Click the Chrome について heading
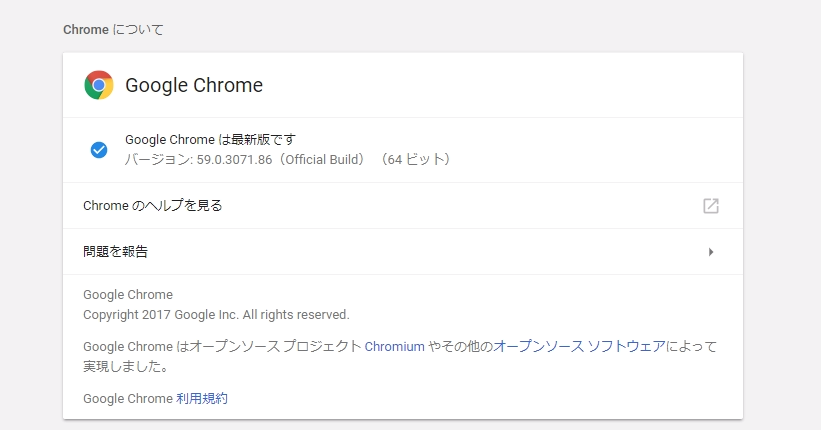The height and width of the screenshot is (430, 821). [x=113, y=30]
